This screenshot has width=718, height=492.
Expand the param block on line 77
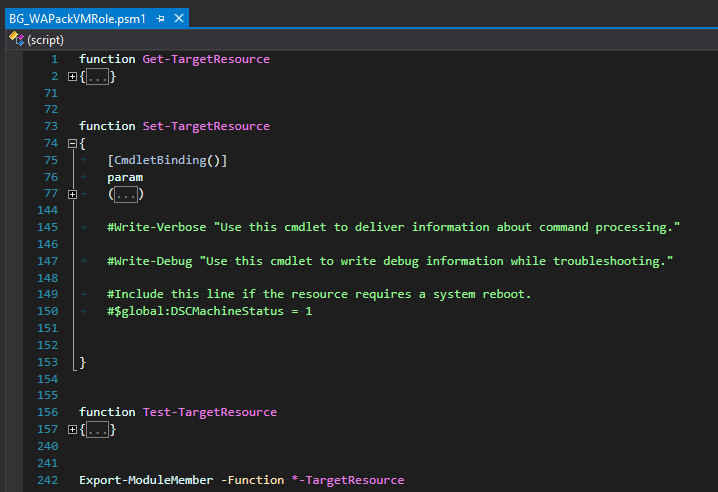pos(72,194)
